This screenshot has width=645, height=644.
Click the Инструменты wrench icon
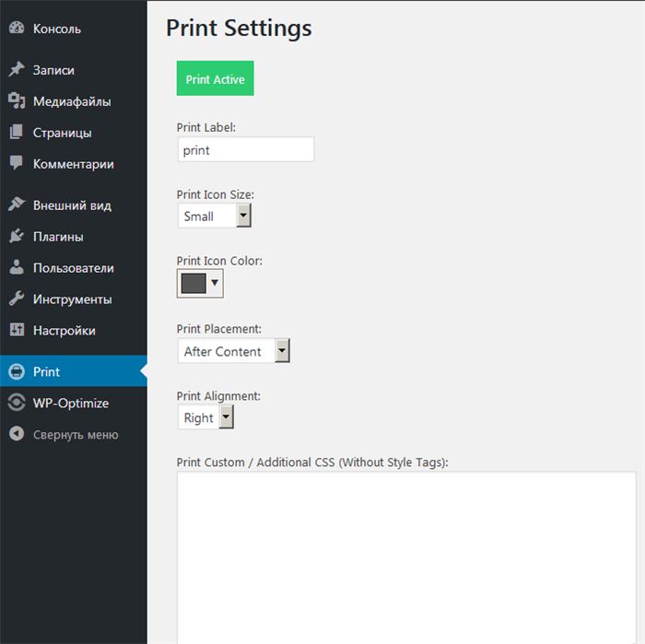pyautogui.click(x=17, y=299)
